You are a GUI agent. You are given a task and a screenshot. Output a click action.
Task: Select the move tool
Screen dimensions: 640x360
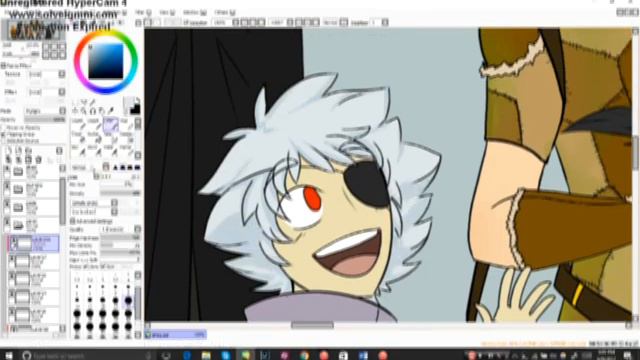(x=76, y=111)
